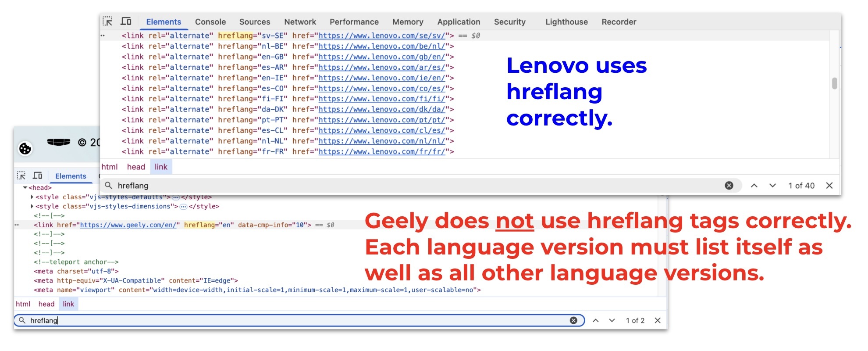
Task: Go to previous match in Lenovo search
Action: (754, 186)
